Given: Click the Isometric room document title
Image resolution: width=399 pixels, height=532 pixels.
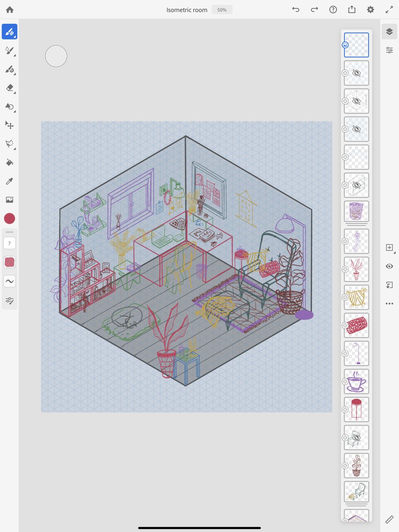Looking at the screenshot, I should (x=187, y=10).
